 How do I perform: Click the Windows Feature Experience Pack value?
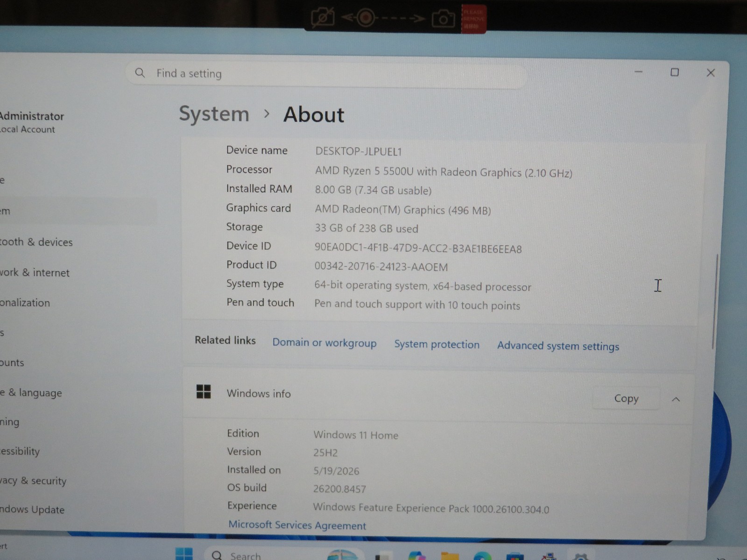(x=431, y=508)
